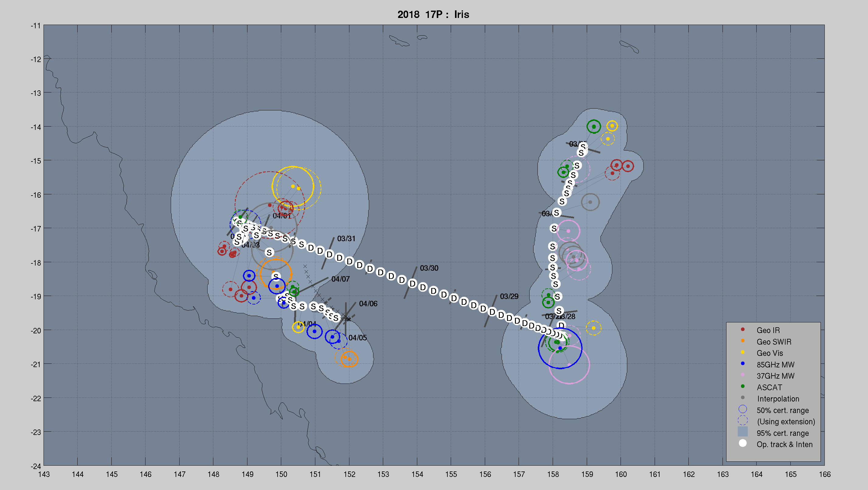Click the 03/31 date label
Image resolution: width=868 pixels, height=490 pixels.
346,238
